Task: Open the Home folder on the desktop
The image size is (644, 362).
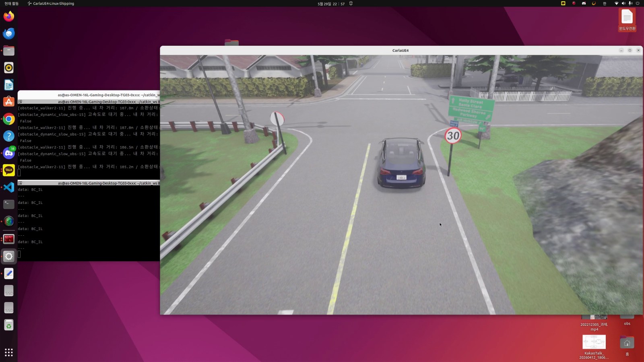Action: [x=627, y=346]
